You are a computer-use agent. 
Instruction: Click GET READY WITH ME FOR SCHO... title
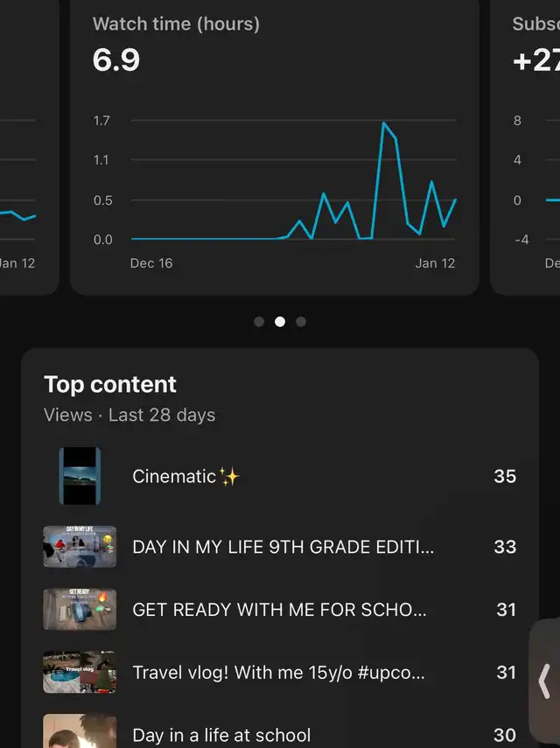tap(279, 610)
